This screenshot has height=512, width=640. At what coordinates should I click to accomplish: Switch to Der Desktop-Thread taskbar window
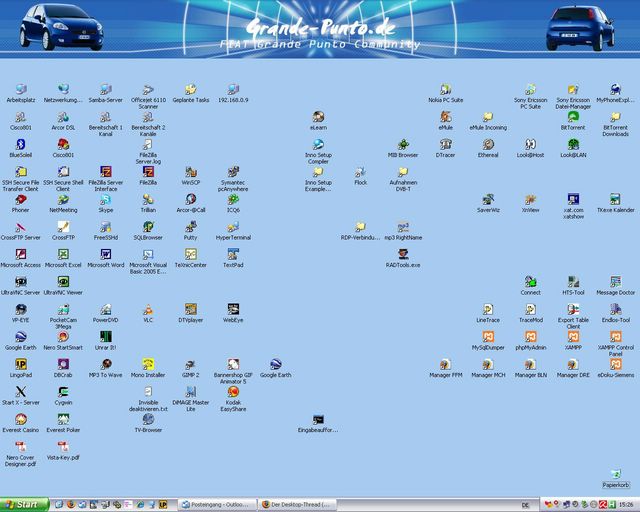[x=303, y=504]
